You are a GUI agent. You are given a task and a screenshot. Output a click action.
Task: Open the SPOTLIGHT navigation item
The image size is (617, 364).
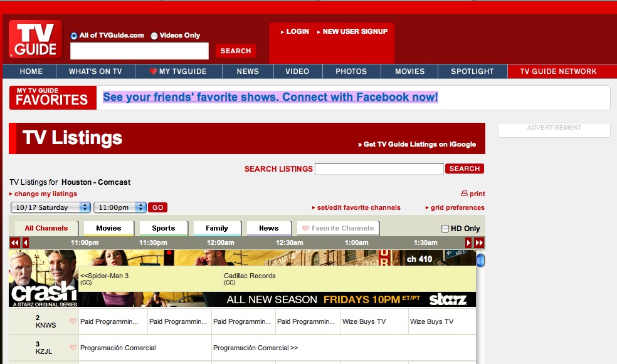coord(472,71)
